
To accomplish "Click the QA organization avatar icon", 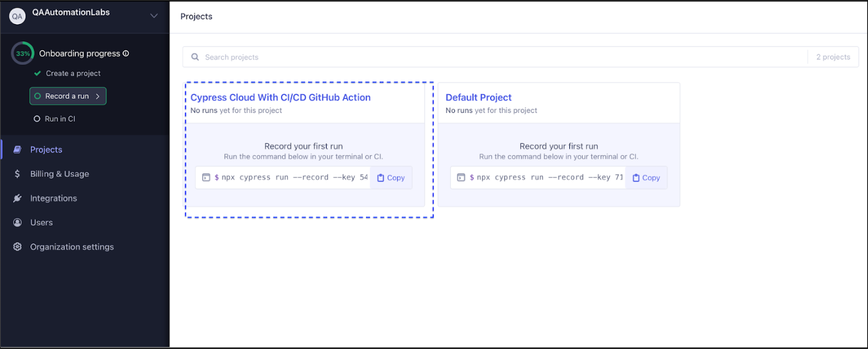I will pos(17,17).
